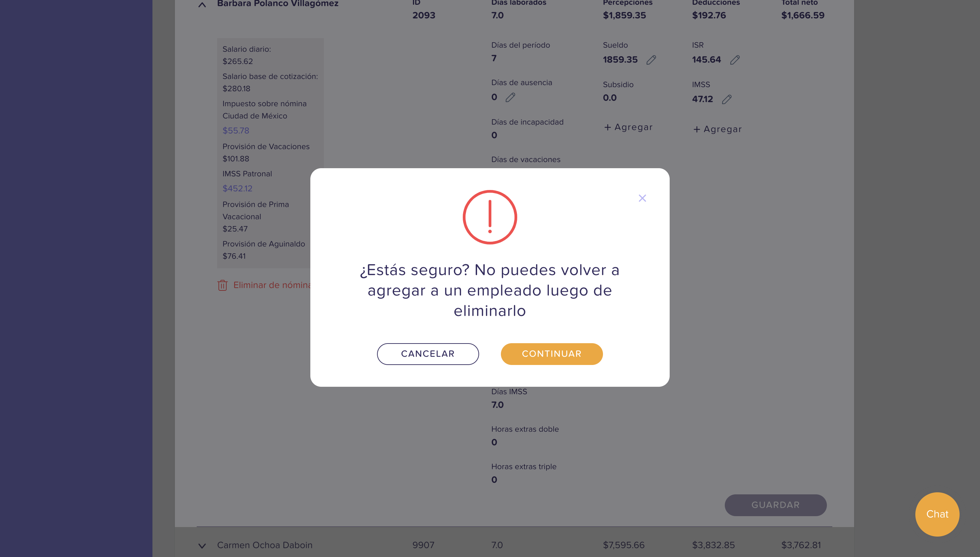Image resolution: width=980 pixels, height=557 pixels.
Task: Edit the IMSS deduction with pencil icon
Action: point(726,99)
